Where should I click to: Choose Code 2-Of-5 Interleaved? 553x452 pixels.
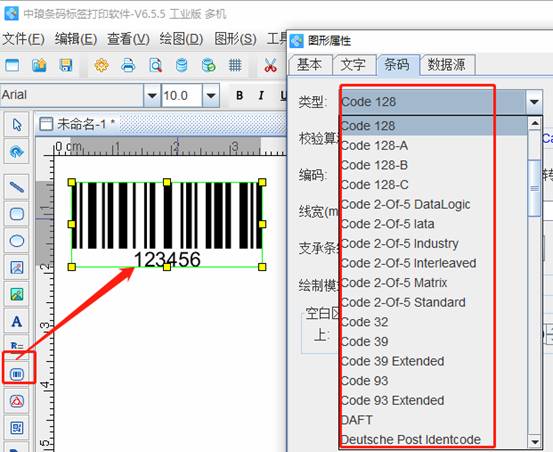pos(434,263)
